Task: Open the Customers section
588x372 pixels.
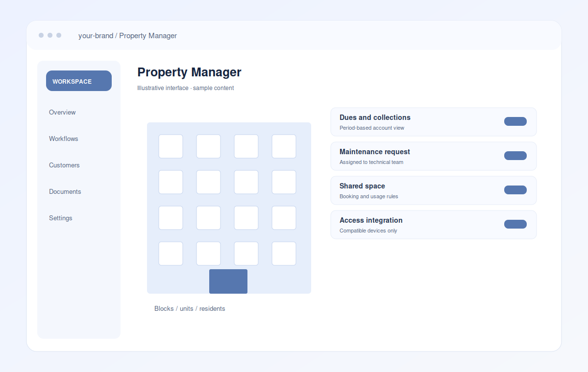Action: (x=64, y=165)
